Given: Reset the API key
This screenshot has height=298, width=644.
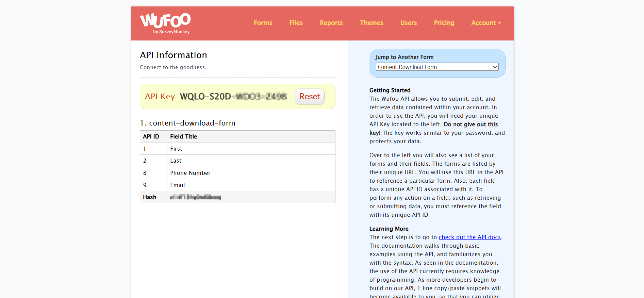Looking at the screenshot, I should [310, 97].
